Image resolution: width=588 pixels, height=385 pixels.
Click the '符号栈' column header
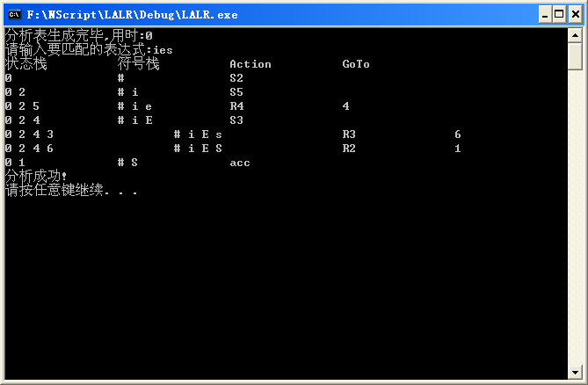click(x=138, y=64)
